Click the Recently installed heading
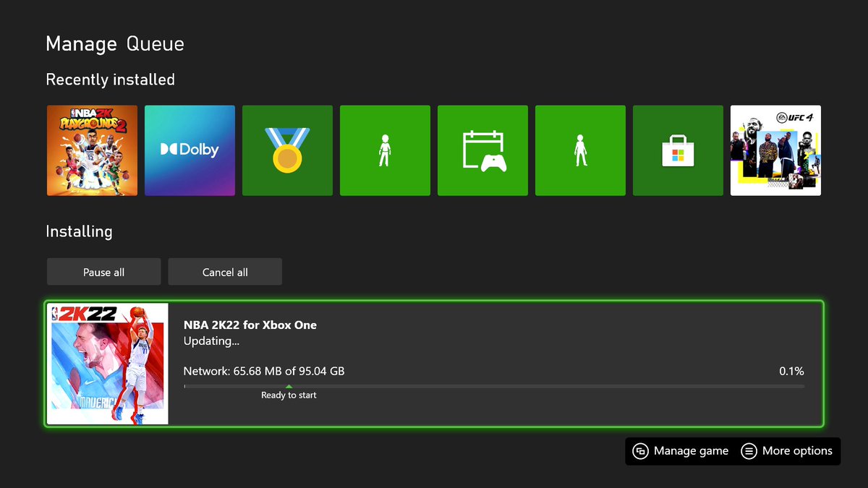The width and height of the screenshot is (868, 488). pyautogui.click(x=111, y=80)
